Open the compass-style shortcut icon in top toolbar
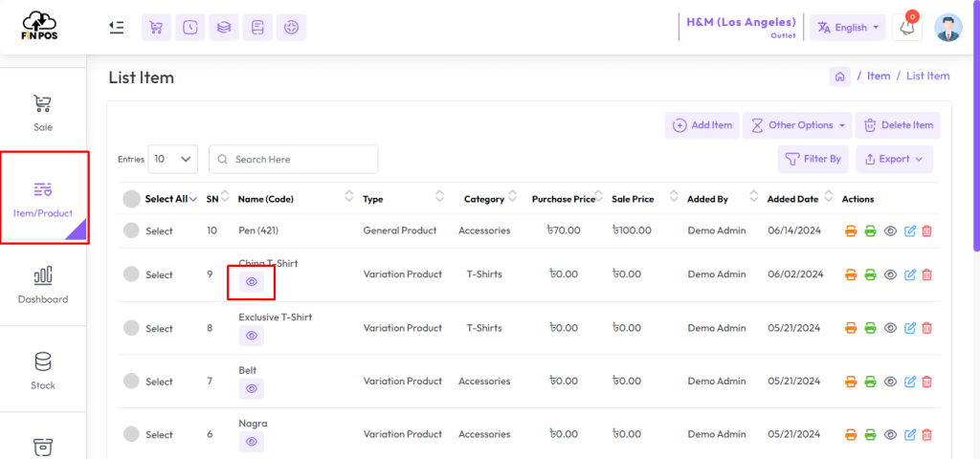Screen dimensions: 980x459 (291, 28)
